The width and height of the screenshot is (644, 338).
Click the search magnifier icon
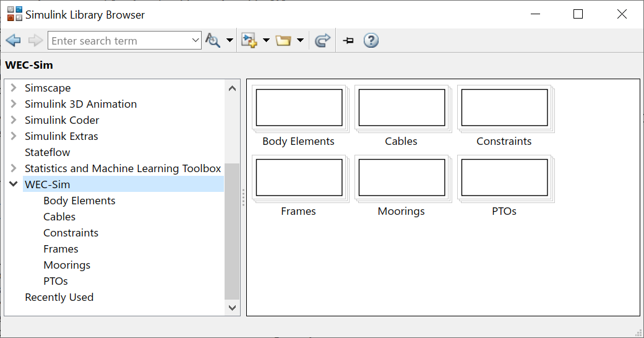coord(213,40)
